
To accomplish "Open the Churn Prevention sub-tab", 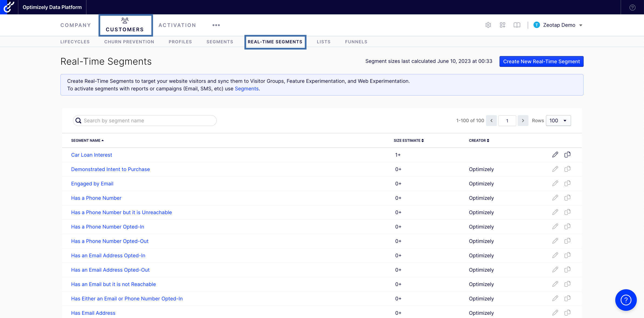I will click(x=129, y=42).
